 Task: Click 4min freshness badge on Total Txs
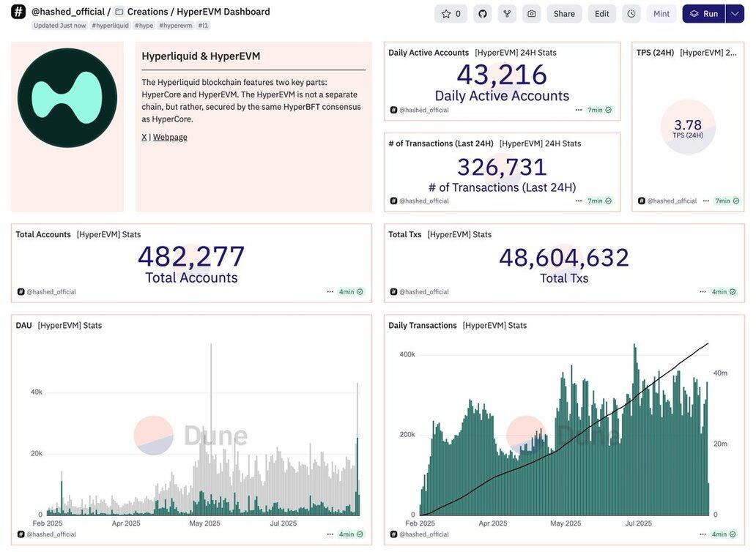click(x=724, y=292)
